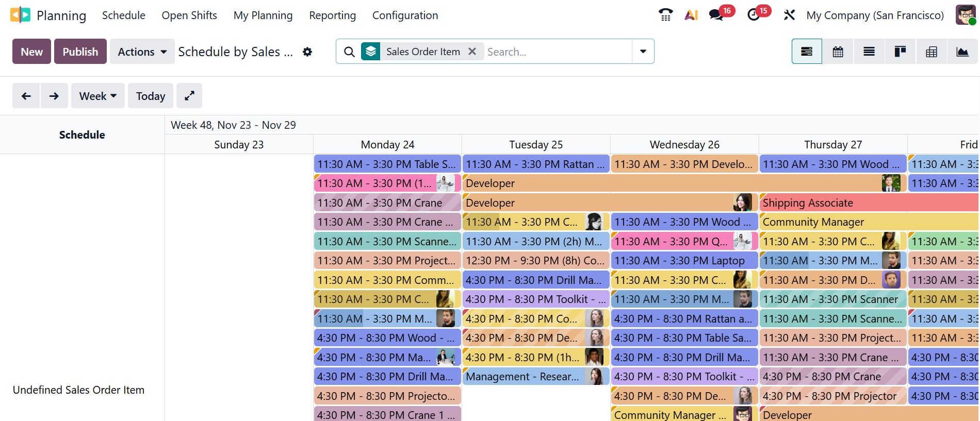The image size is (980, 421).
Task: Open the Week scale dropdown
Action: click(98, 96)
